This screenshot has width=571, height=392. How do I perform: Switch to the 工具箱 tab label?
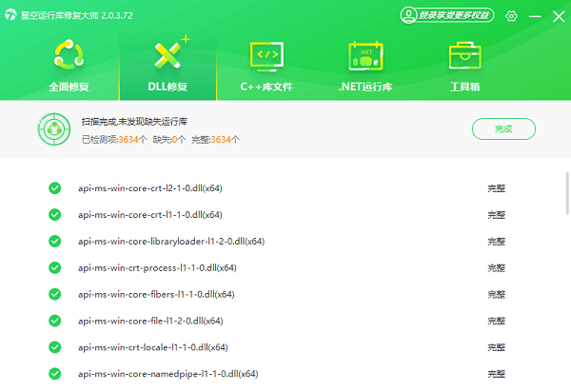point(465,87)
